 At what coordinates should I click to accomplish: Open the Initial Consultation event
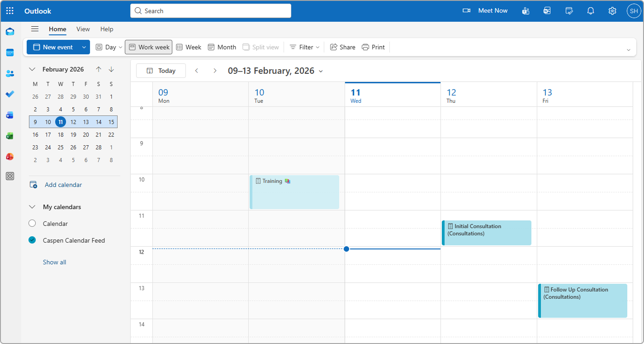[487, 233]
